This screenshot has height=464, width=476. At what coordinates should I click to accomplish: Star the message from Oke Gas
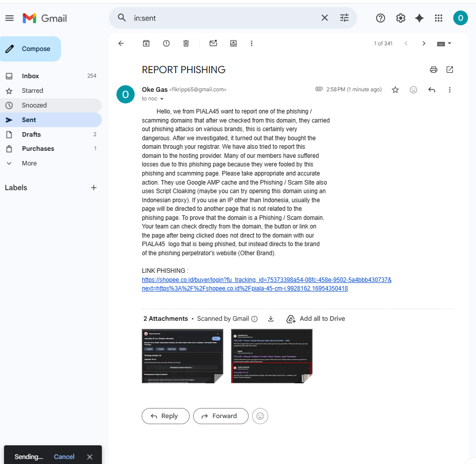395,90
